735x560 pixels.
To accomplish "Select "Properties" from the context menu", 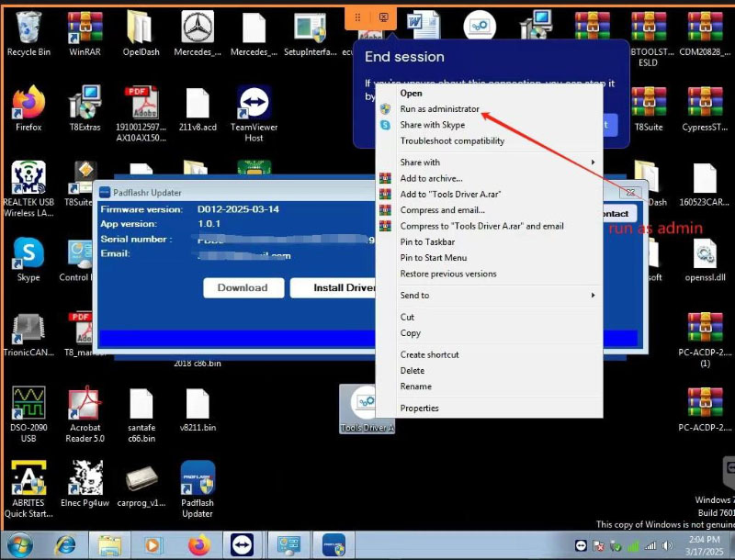I will click(x=419, y=409).
